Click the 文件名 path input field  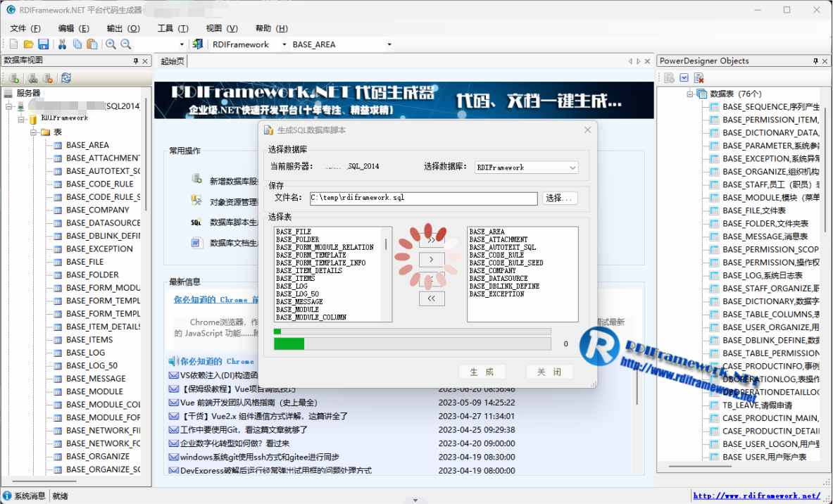pyautogui.click(x=422, y=199)
